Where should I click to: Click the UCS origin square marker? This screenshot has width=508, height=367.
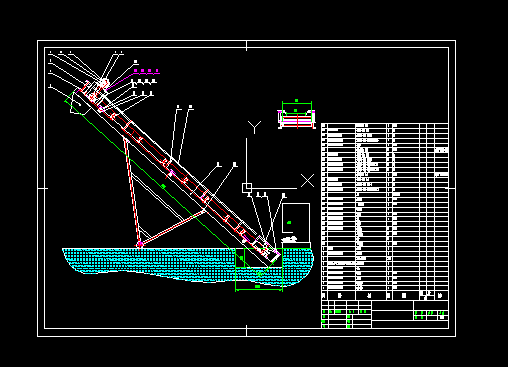(247, 188)
